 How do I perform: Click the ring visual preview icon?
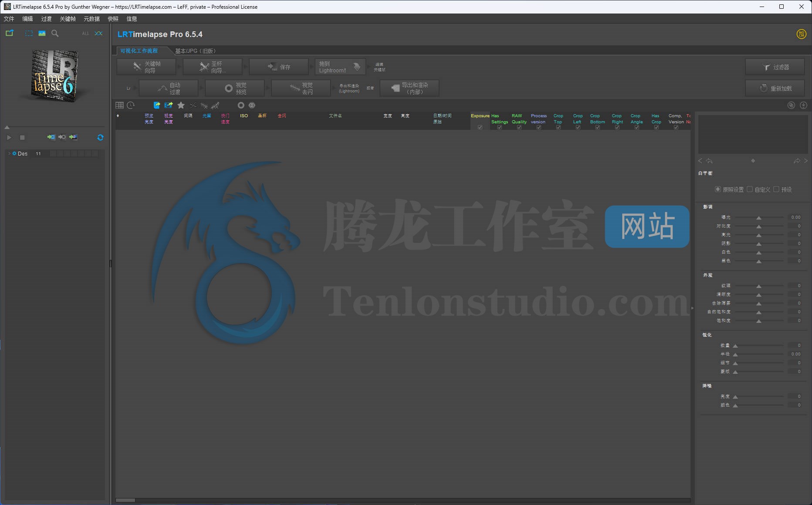click(x=241, y=105)
